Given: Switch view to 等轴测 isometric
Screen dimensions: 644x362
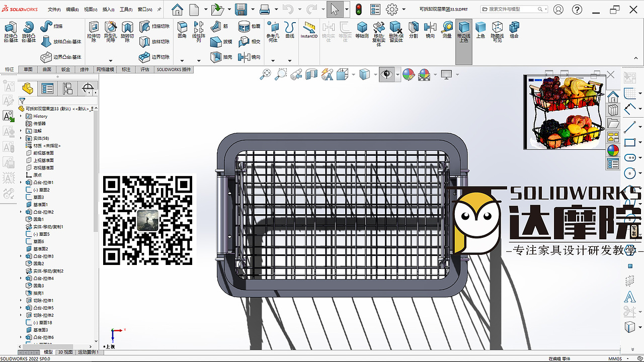Looking at the screenshot, I should tap(362, 30).
